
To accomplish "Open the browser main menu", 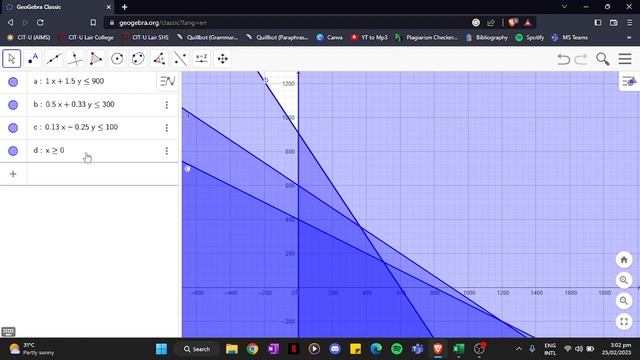I will coord(629,22).
